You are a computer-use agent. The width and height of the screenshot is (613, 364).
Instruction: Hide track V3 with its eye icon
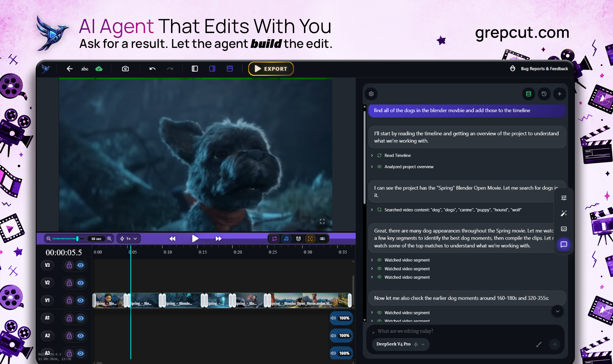point(81,265)
